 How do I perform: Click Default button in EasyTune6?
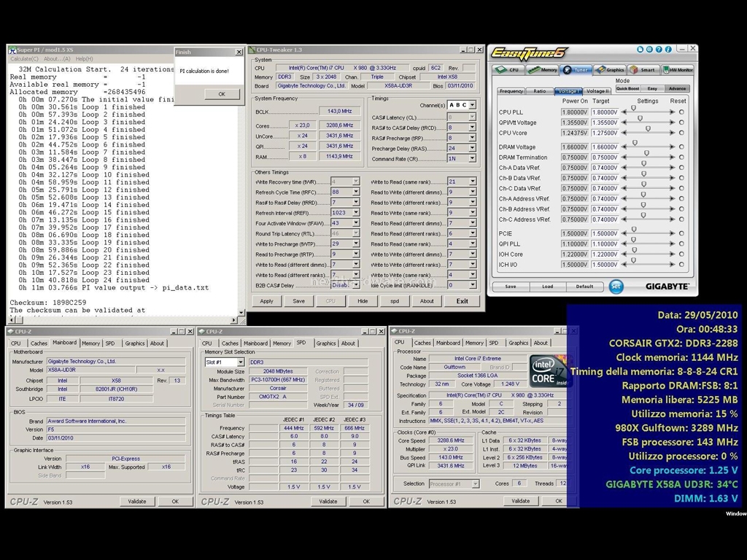coord(584,287)
